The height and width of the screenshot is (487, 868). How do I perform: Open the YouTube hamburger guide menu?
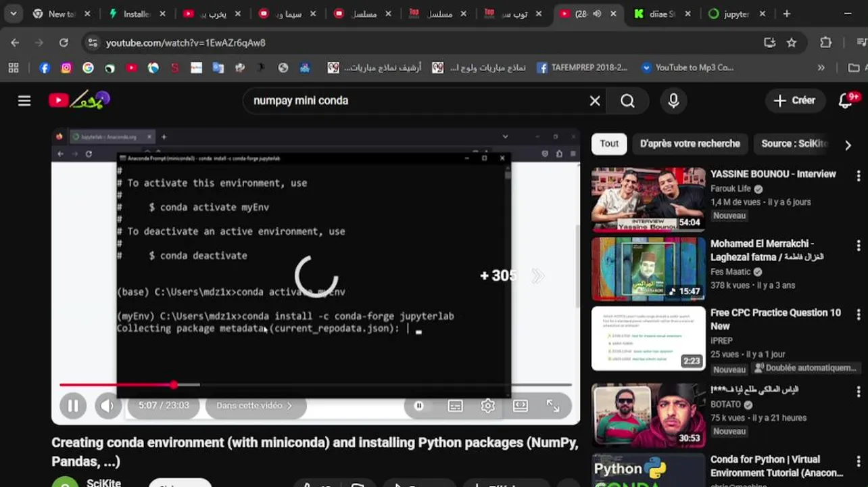pos(24,101)
